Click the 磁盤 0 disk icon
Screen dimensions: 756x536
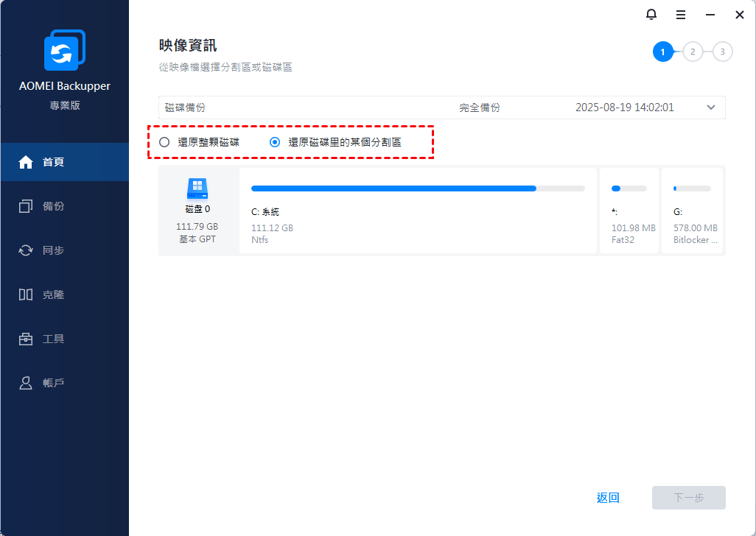click(x=197, y=188)
